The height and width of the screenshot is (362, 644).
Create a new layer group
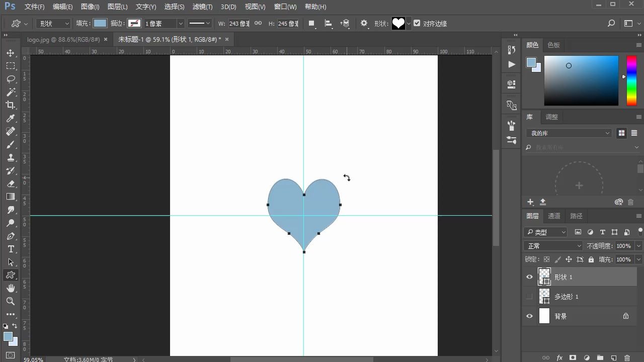[x=600, y=358]
